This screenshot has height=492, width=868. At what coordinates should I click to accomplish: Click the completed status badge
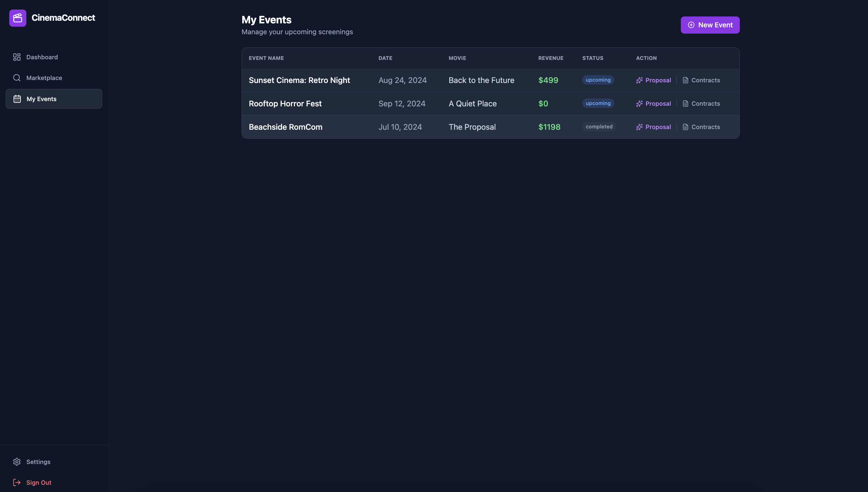click(x=599, y=127)
